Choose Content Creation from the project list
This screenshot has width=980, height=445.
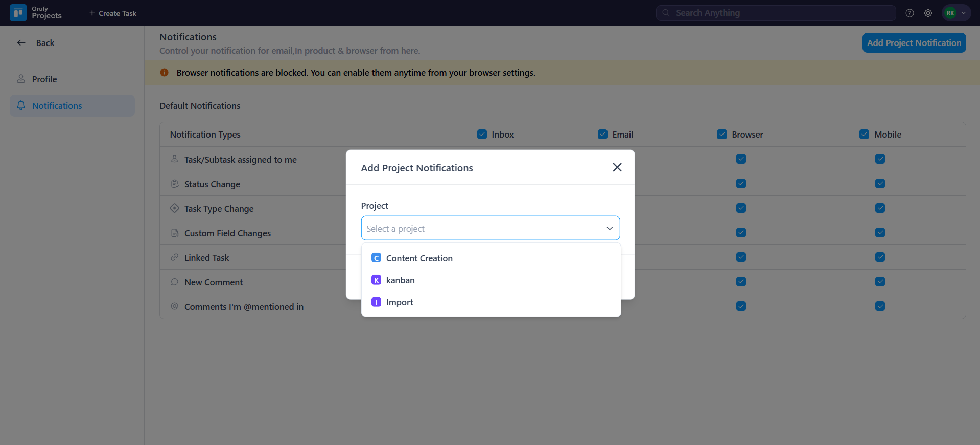coord(419,258)
